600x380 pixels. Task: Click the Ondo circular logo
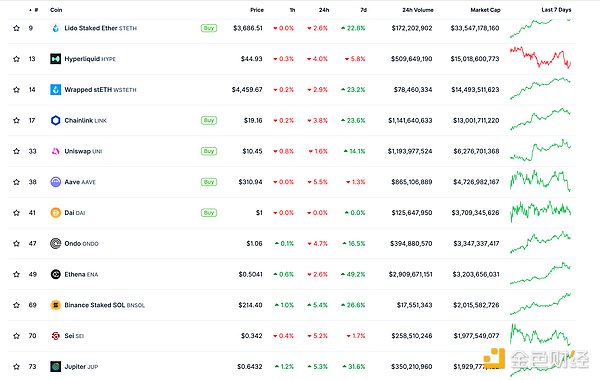[55, 243]
